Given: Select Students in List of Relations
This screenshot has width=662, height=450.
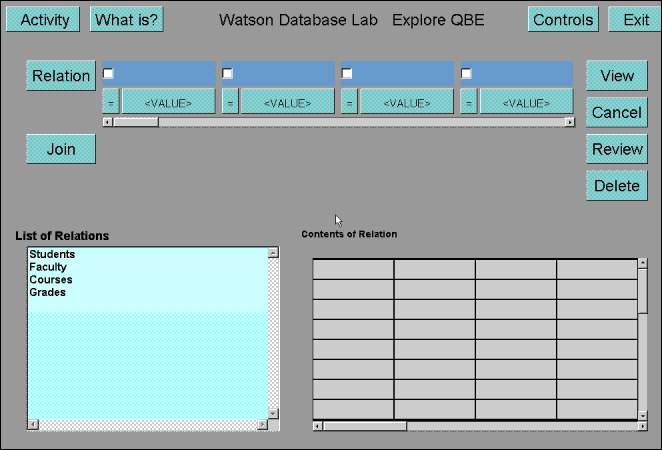Looking at the screenshot, I should point(52,254).
